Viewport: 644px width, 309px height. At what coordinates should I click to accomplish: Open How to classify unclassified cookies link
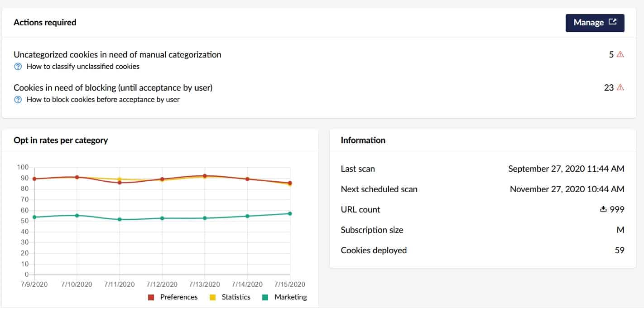pos(83,67)
